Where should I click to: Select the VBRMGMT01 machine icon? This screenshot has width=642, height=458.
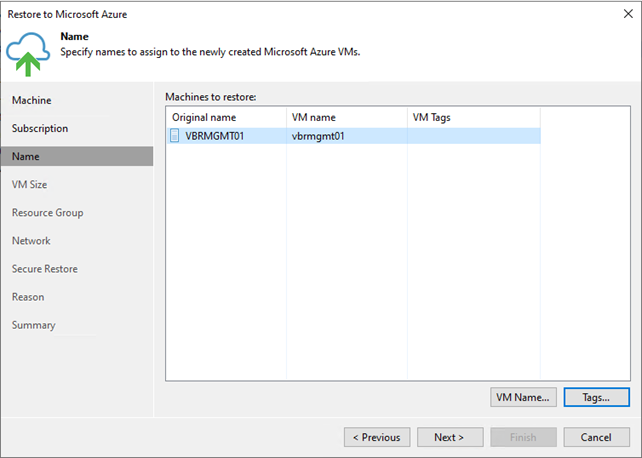point(174,135)
